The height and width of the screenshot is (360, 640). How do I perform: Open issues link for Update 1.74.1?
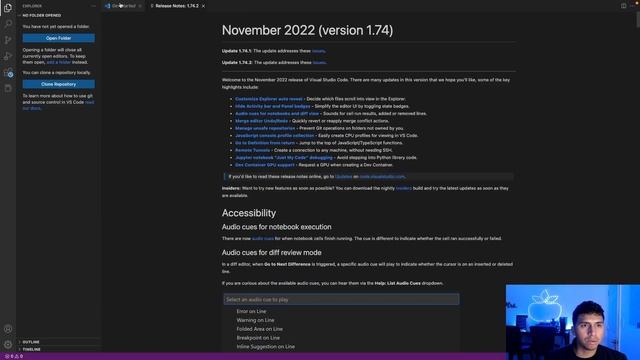click(318, 51)
